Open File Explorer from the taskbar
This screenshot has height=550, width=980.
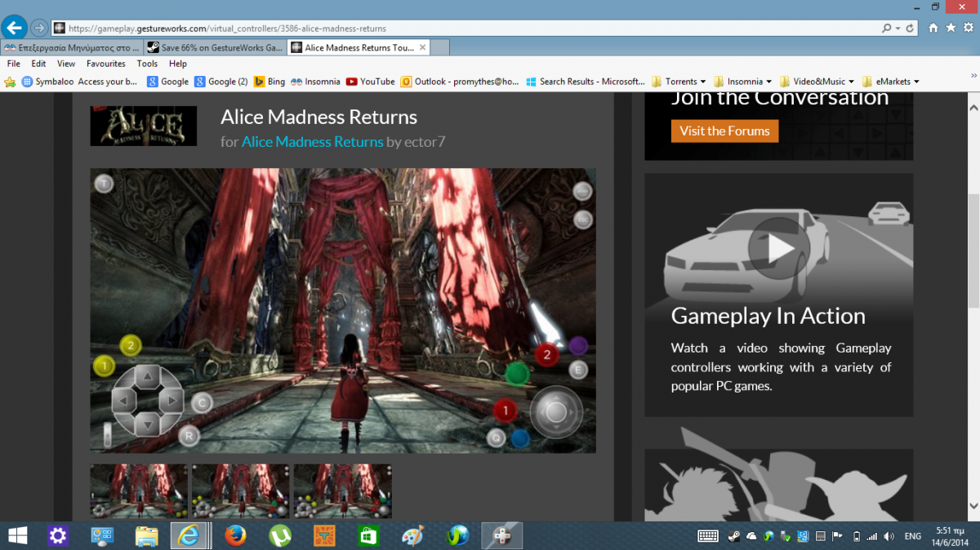pos(146,536)
